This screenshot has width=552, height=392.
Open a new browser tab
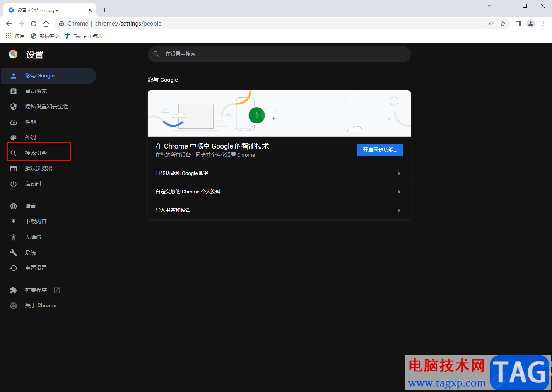tap(105, 10)
